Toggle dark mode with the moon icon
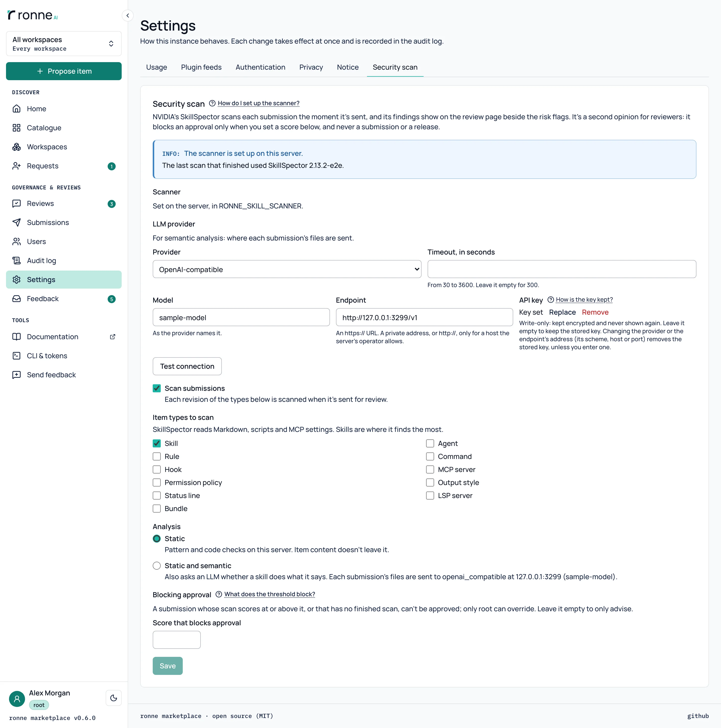Viewport: 721px width, 728px height. [x=114, y=698]
